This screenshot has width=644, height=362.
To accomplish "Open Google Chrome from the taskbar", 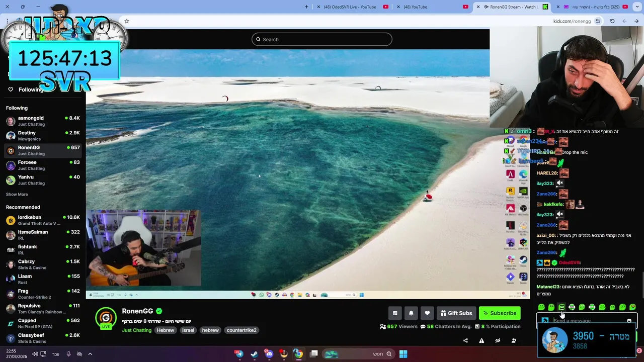I will [x=298, y=354].
